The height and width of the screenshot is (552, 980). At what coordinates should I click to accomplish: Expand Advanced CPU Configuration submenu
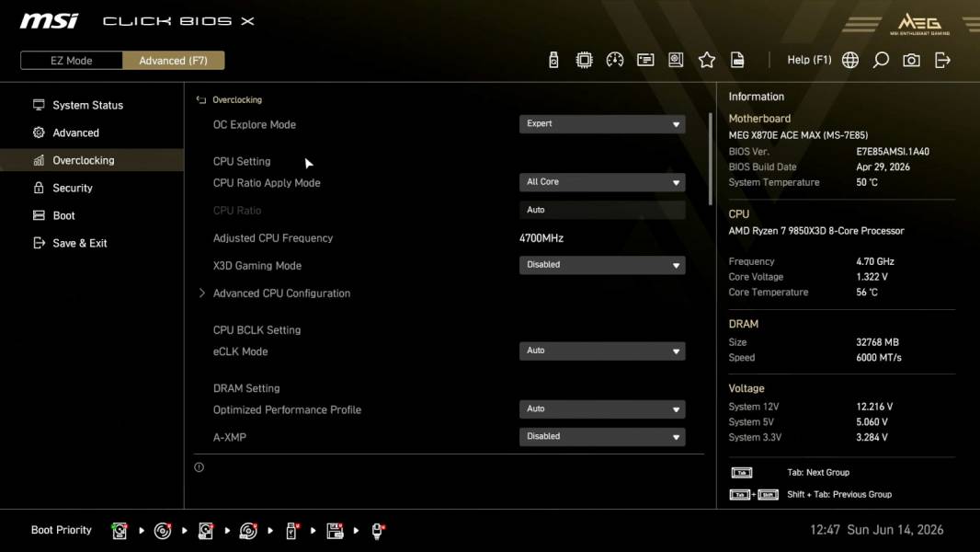click(x=281, y=293)
